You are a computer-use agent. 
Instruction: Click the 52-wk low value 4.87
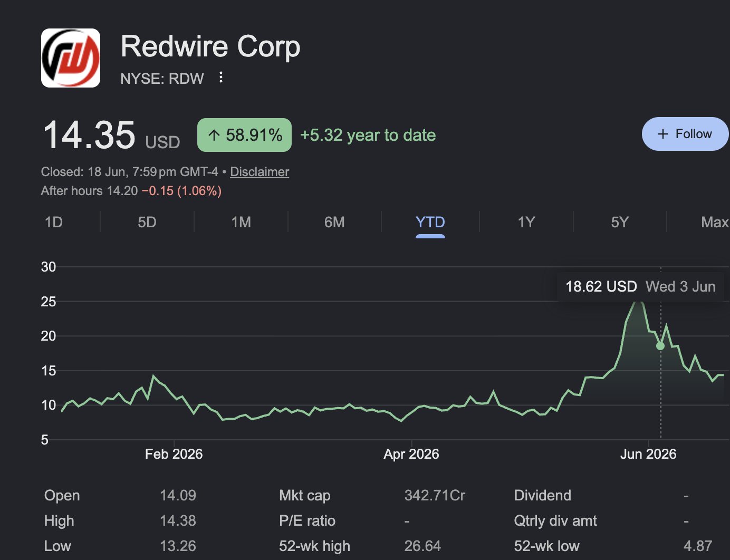pyautogui.click(x=698, y=546)
